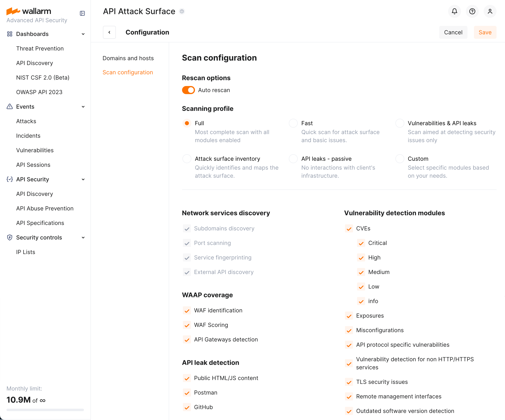Click the Save button
The height and width of the screenshot is (420, 505).
(485, 32)
